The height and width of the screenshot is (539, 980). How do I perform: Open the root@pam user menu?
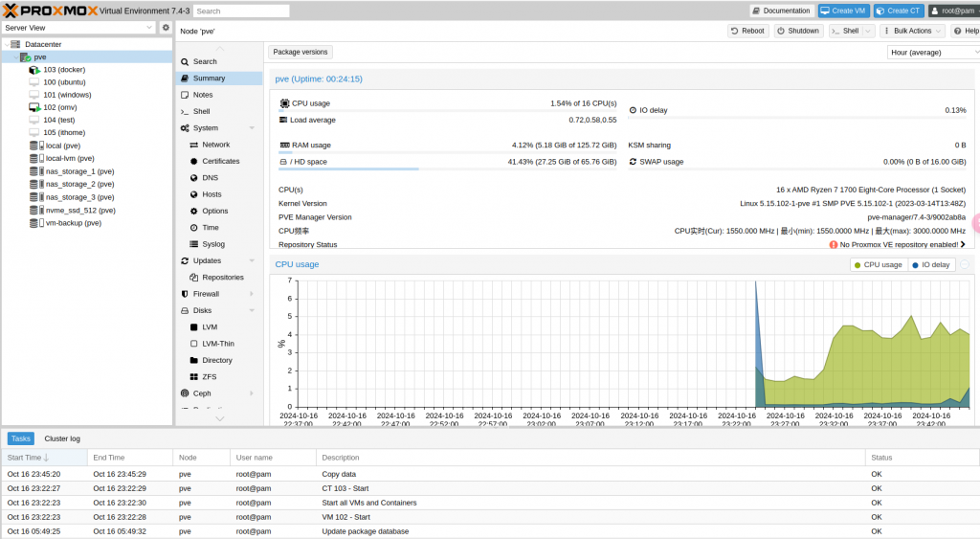pos(954,11)
